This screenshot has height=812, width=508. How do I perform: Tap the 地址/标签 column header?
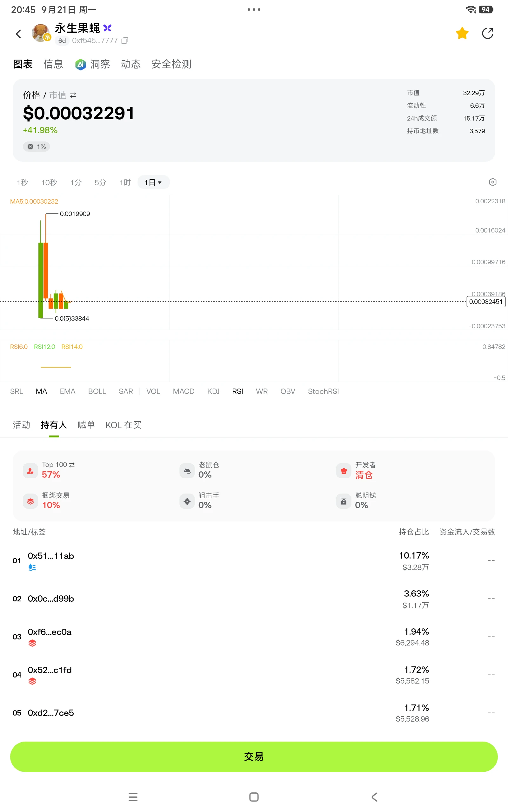29,532
